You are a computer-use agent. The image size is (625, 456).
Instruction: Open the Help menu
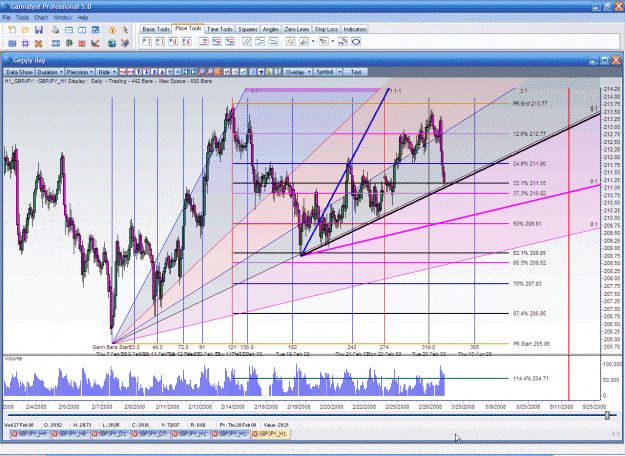(83, 18)
